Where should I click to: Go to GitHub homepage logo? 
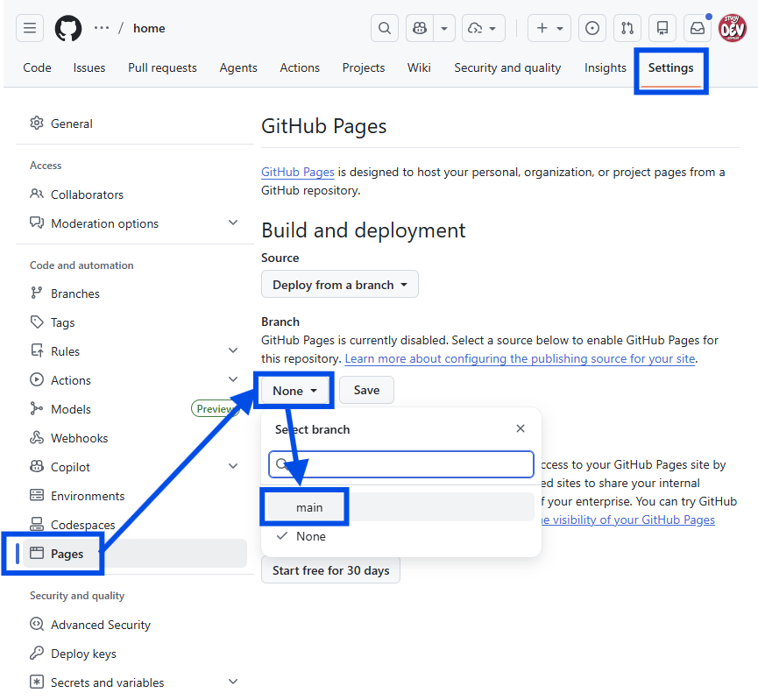[68, 28]
